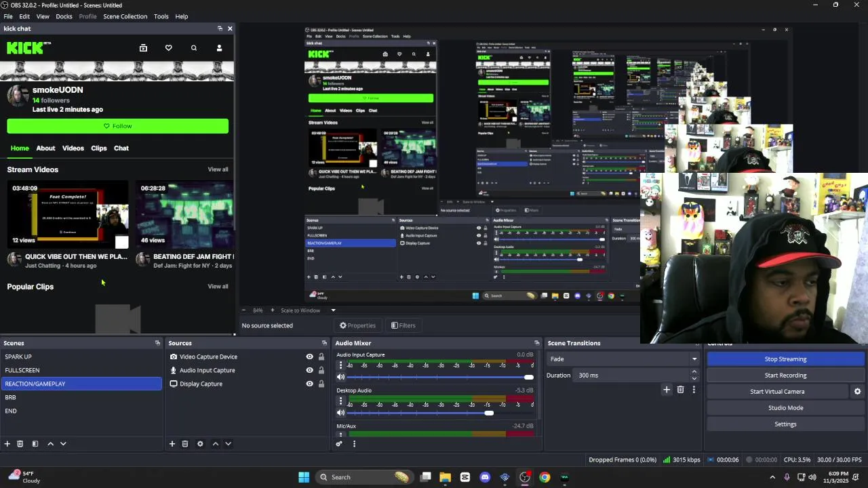Viewport: 868px width, 488px height.
Task: Open scene filters from the Scenes toolbar
Action: coord(35,444)
